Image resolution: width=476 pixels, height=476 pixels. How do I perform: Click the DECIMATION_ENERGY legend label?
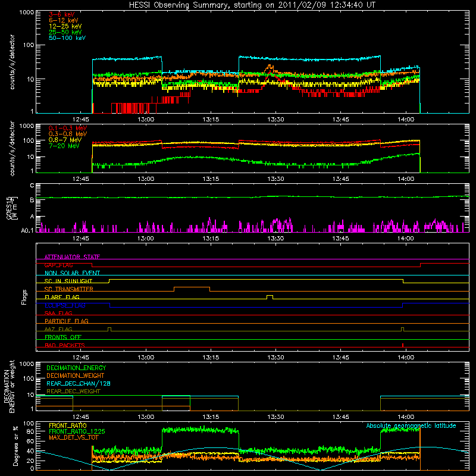pos(76,368)
